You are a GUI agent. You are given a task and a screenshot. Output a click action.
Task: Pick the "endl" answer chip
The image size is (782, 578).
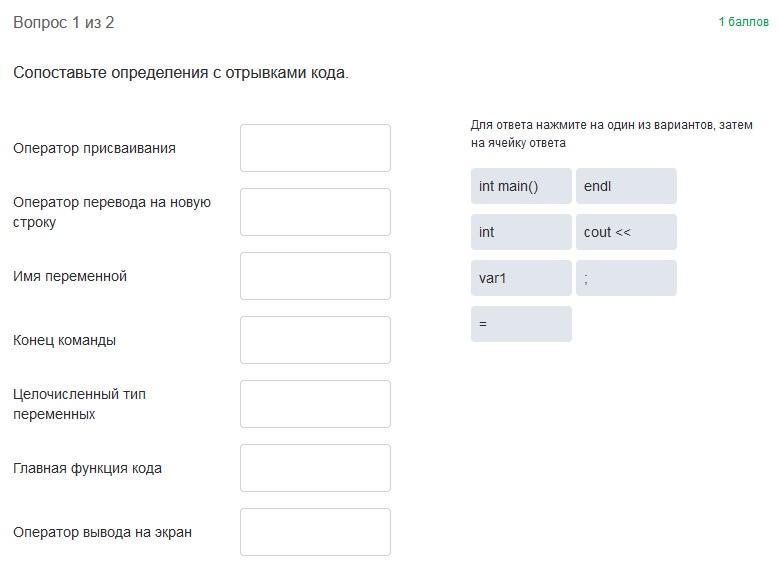626,186
